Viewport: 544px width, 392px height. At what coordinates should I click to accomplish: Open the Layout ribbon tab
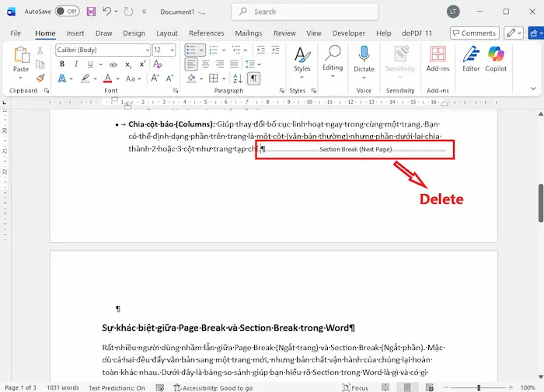(166, 33)
